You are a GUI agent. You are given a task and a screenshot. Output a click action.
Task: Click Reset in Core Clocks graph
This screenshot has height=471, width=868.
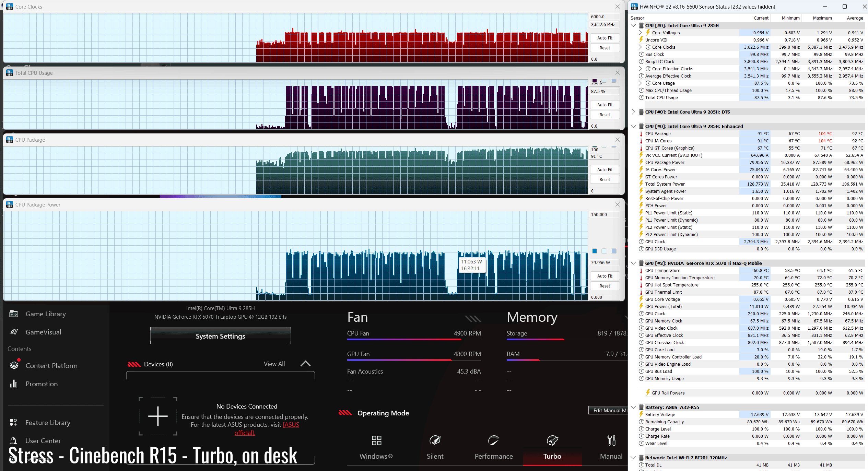point(605,48)
